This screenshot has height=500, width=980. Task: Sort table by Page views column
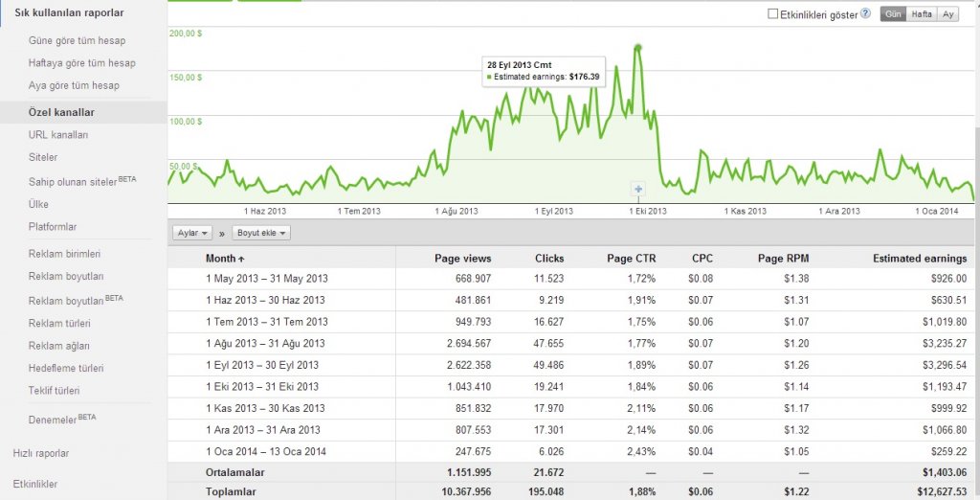[x=462, y=259]
